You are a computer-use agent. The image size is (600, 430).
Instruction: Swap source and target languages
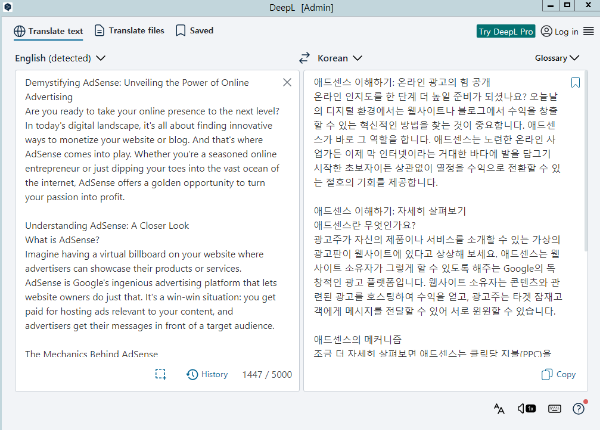coord(304,58)
